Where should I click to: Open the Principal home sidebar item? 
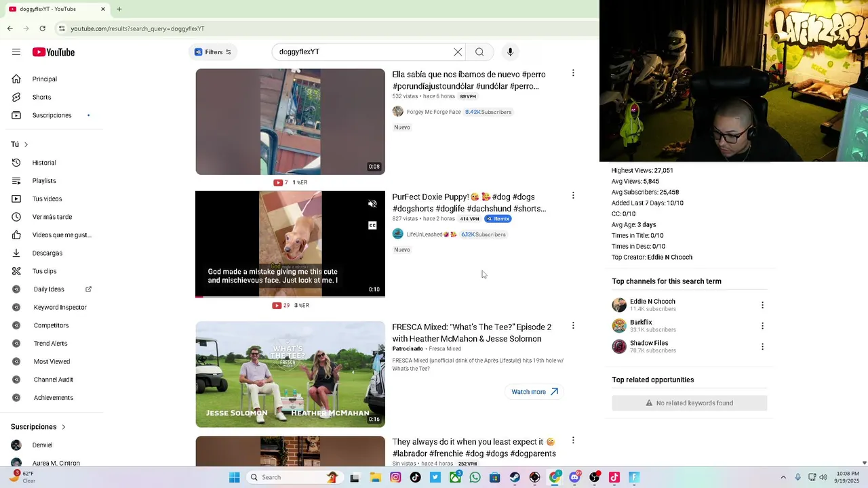tap(45, 79)
